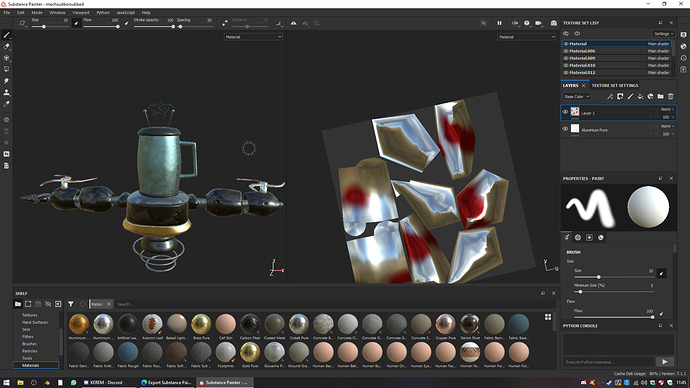Select the Projection tool
The image size is (690, 388).
(7, 58)
